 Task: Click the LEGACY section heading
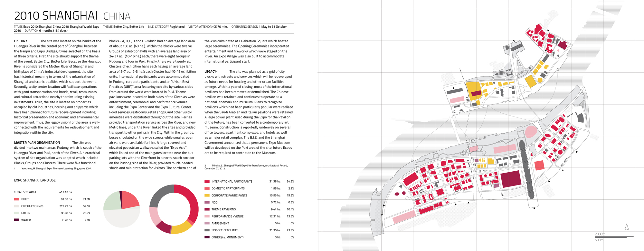pos(210,72)
